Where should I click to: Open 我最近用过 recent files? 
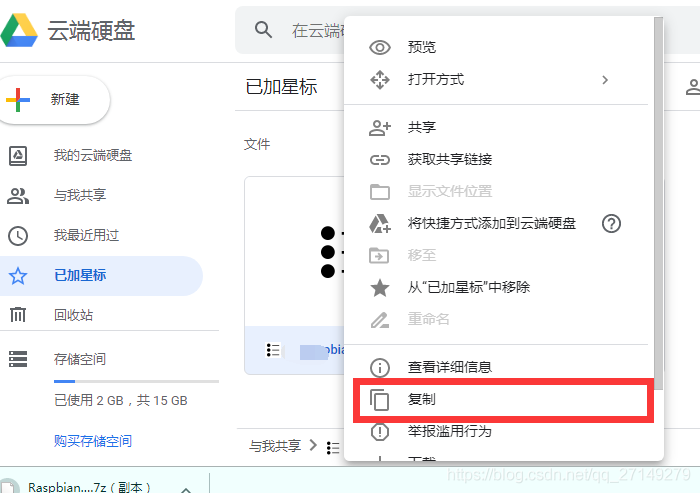pos(86,235)
